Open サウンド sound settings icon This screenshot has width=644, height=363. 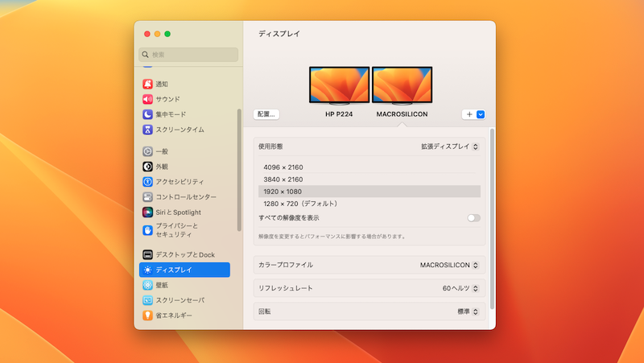coord(147,99)
